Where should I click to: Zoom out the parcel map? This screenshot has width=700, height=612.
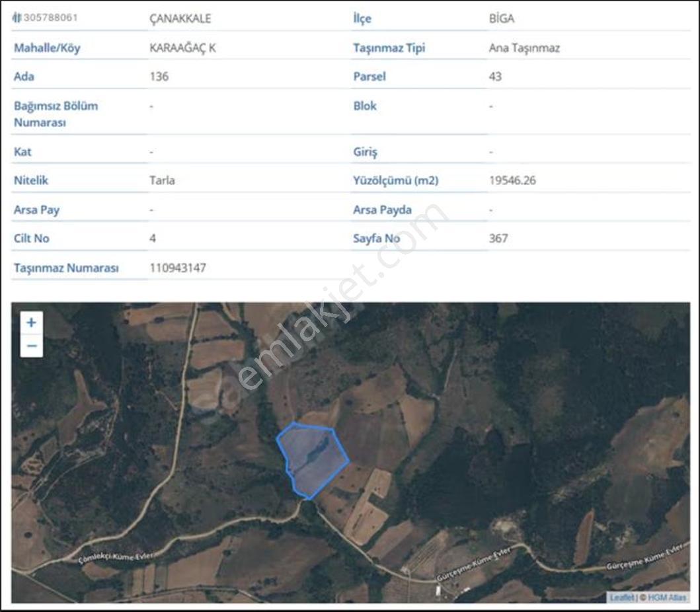tap(31, 346)
